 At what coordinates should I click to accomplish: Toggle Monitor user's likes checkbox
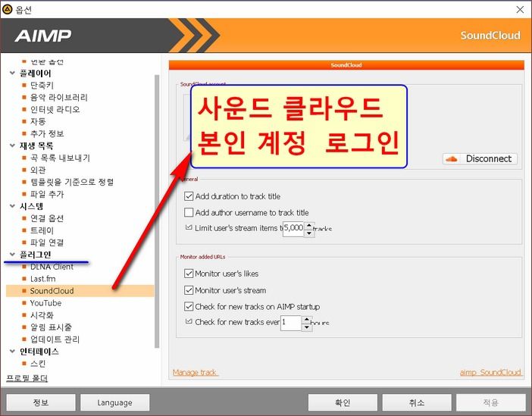[189, 274]
